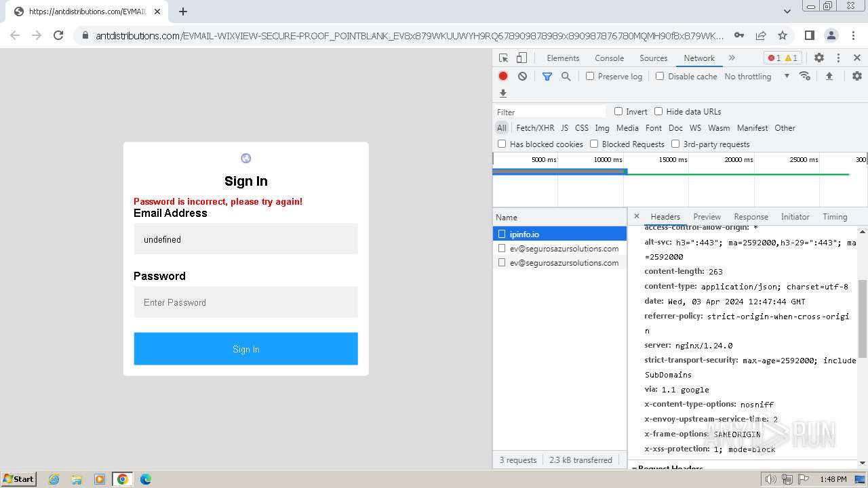
Task: Filter requests by JS type
Action: click(x=564, y=127)
